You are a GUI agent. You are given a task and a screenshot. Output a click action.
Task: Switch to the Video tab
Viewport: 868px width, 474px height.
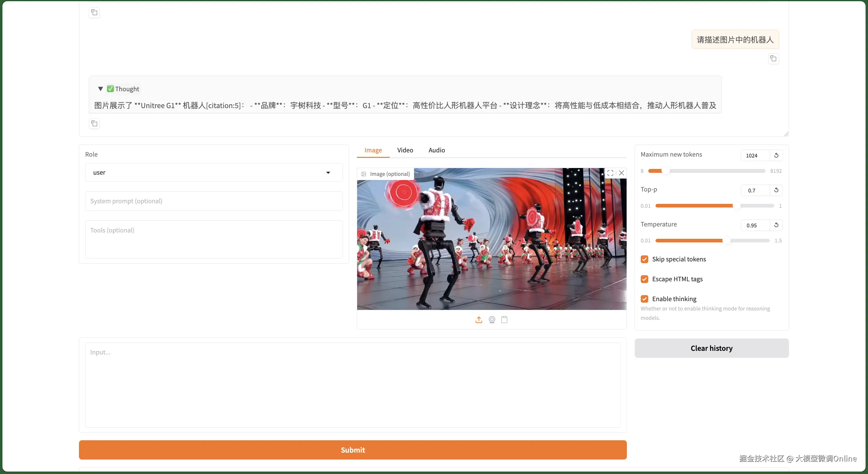[405, 150]
